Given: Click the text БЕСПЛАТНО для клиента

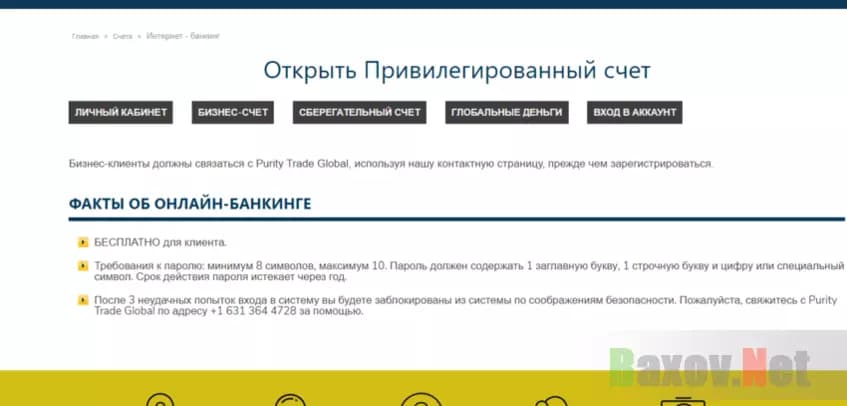Looking at the screenshot, I should coord(160,242).
